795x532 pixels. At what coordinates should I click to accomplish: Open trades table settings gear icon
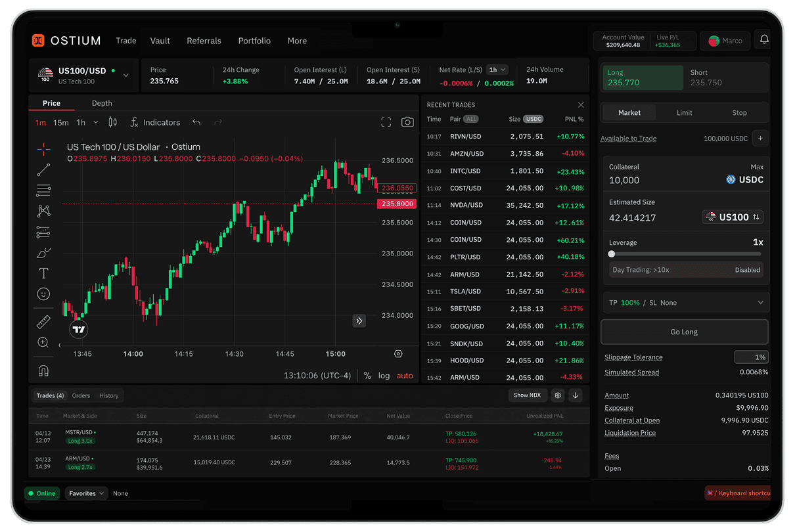558,395
